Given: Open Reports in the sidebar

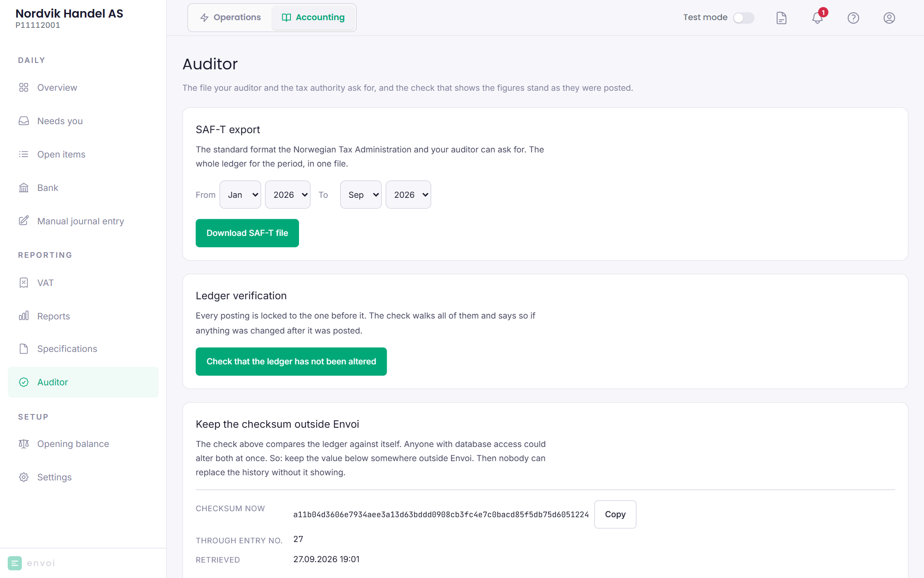Looking at the screenshot, I should [x=83, y=316].
